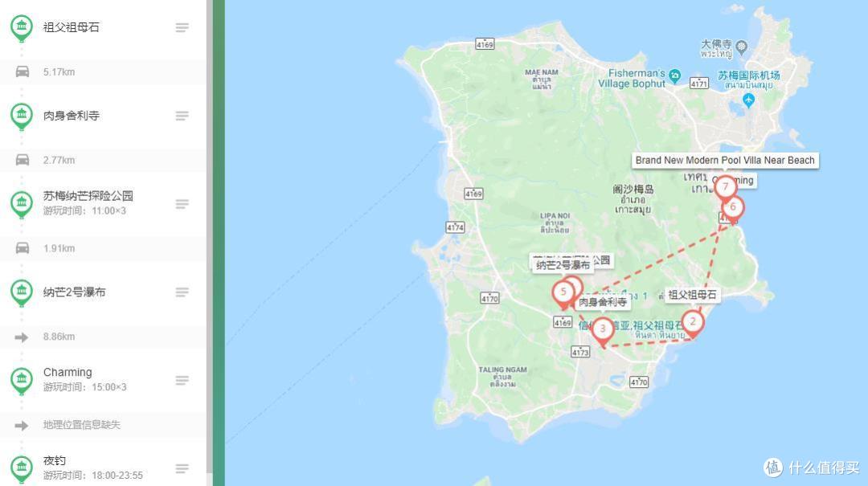
Task: Grab the reorder handle for 纳芒2号瀑布
Action: click(182, 292)
